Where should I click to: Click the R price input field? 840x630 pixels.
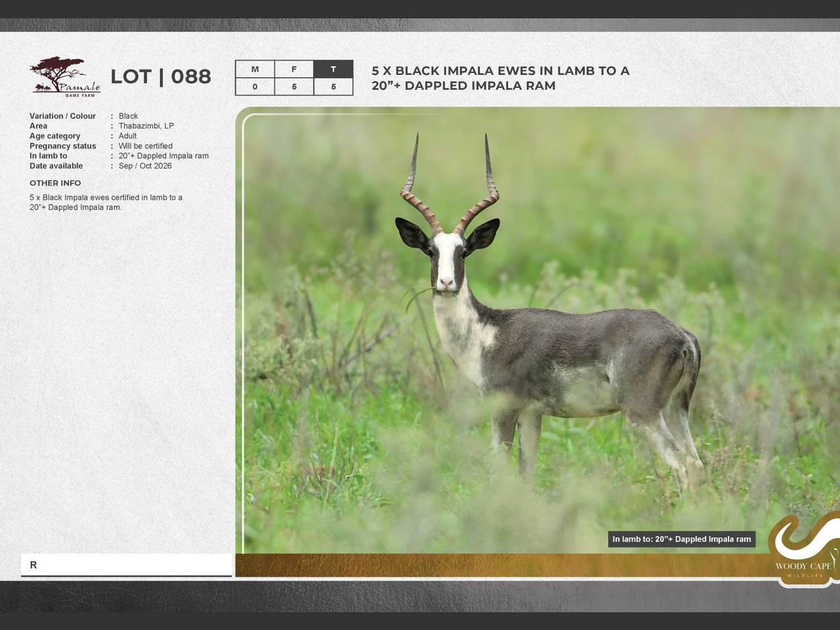click(126, 565)
